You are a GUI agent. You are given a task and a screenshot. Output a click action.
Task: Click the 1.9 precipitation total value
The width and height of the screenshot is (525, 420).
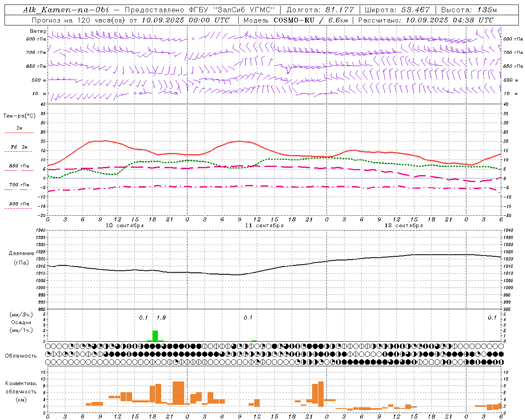161,318
